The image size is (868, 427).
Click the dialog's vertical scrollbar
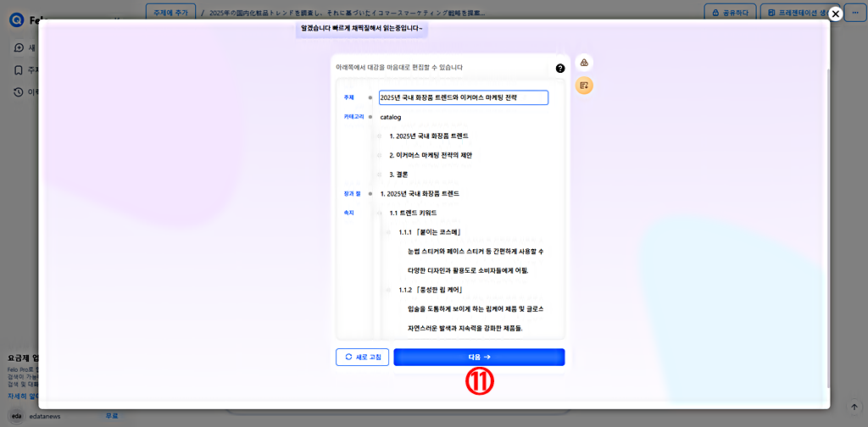[828, 227]
